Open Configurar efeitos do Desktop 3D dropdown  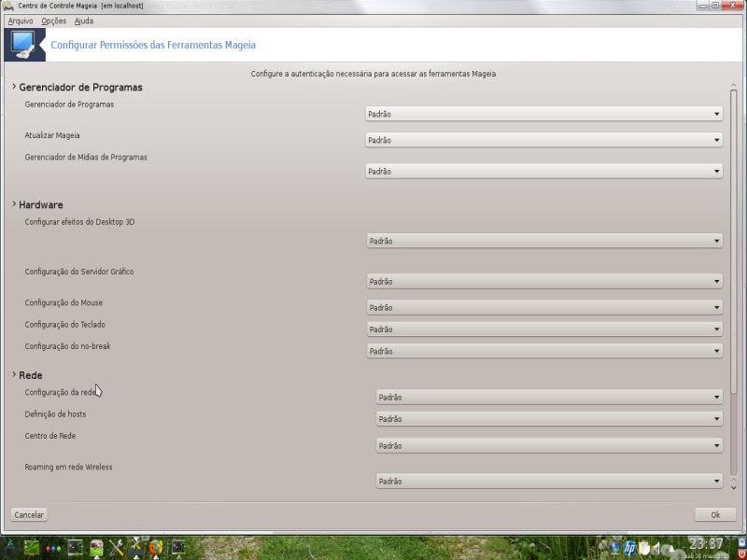[x=544, y=241]
